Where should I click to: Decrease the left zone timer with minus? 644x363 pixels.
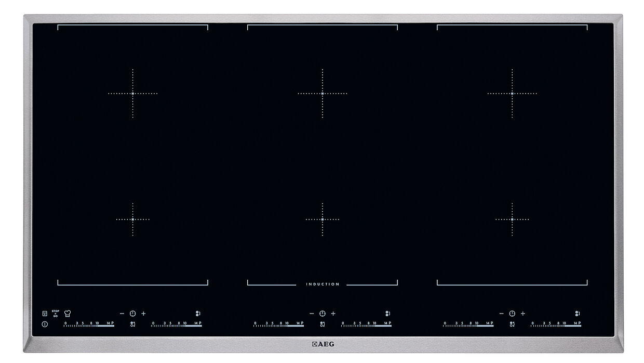point(122,314)
